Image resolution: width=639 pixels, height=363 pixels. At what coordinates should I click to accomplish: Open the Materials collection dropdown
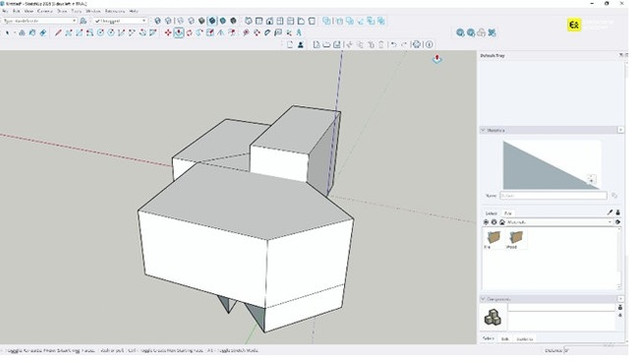(x=559, y=222)
